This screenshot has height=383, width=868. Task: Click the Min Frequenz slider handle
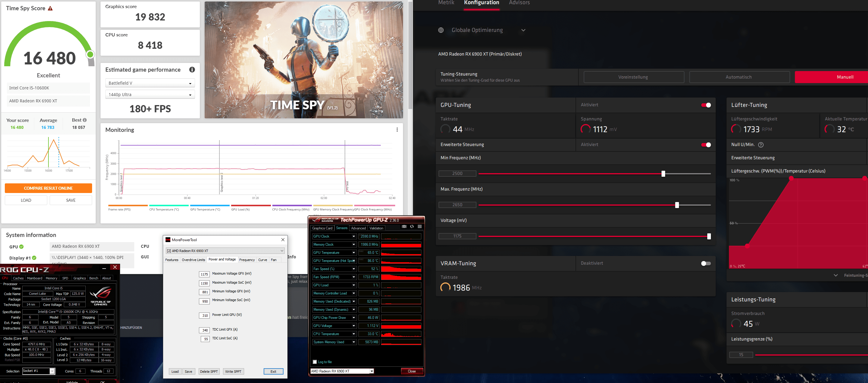(x=663, y=174)
